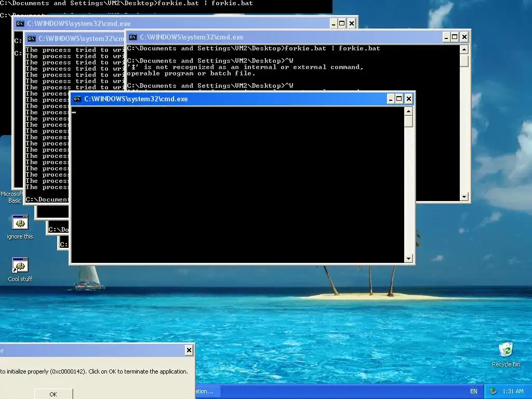
Task: Click scrollbar thumb in forkie.bat cmd window
Action: pos(464,61)
